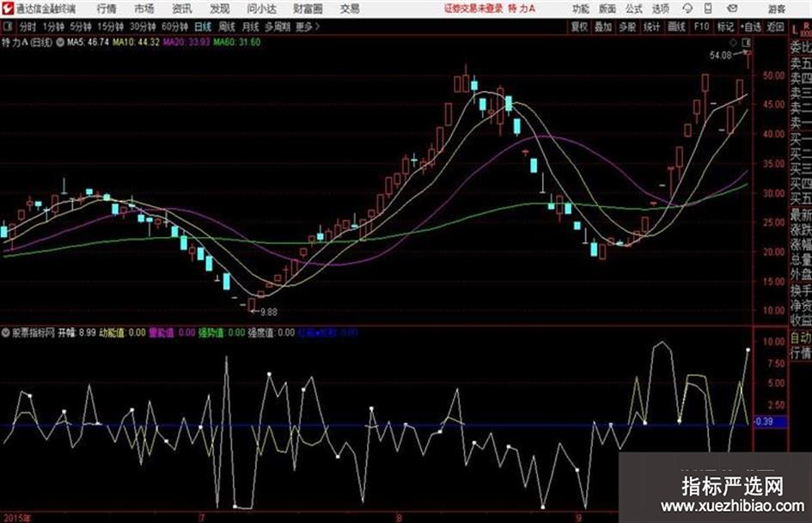Click the 画线 drawing tool button
The width and height of the screenshot is (812, 523).
pyautogui.click(x=676, y=27)
